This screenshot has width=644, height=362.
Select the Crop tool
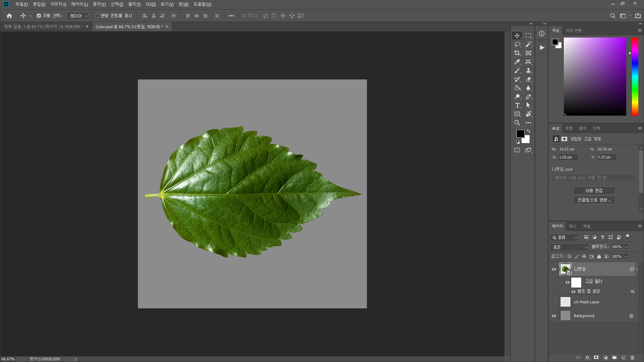(517, 53)
